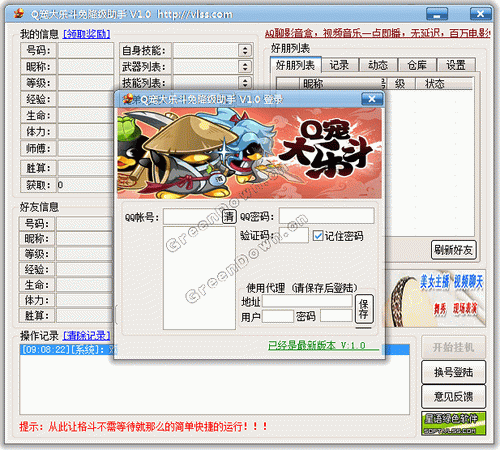Minimize the main window
Image resolution: width=500 pixels, height=450 pixels.
[437, 14]
